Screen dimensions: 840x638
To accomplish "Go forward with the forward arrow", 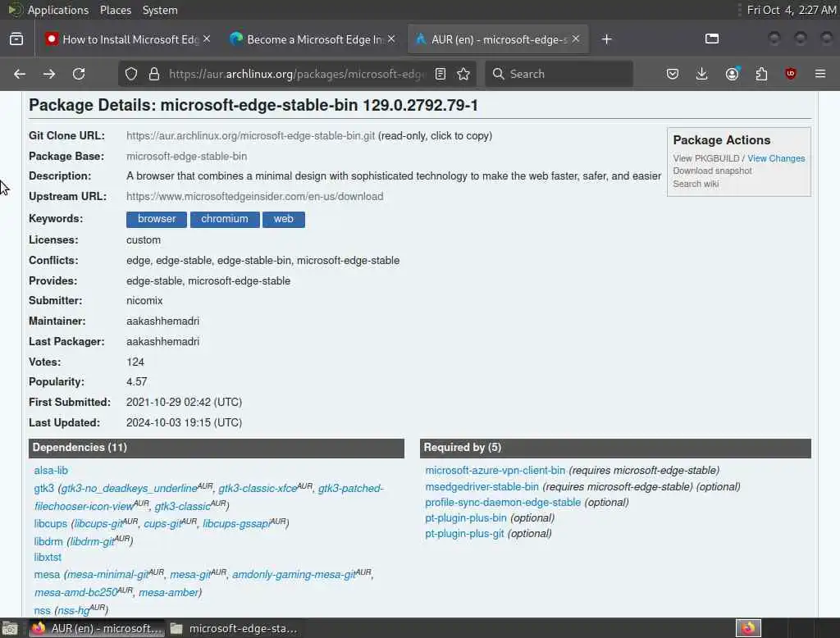I will (x=49, y=74).
